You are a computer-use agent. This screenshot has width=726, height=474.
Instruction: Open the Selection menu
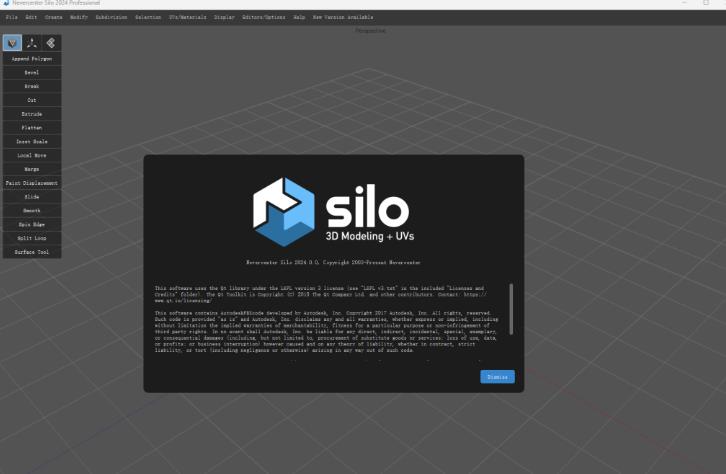(148, 17)
